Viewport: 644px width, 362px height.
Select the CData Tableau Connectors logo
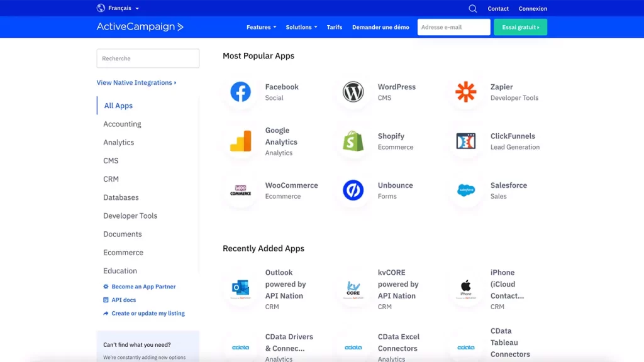coord(466,348)
